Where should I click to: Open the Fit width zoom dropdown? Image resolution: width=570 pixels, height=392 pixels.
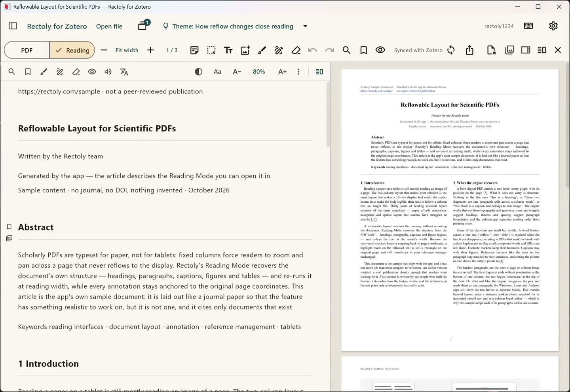coord(127,50)
